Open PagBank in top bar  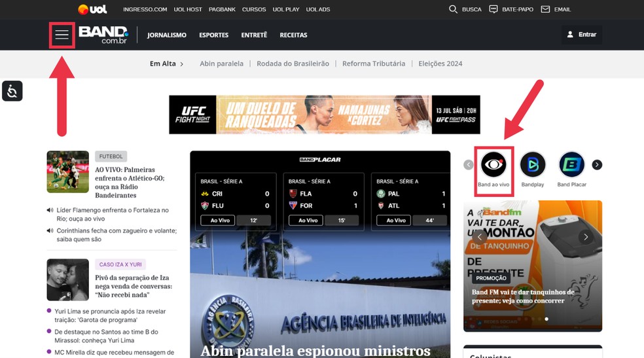(x=222, y=9)
